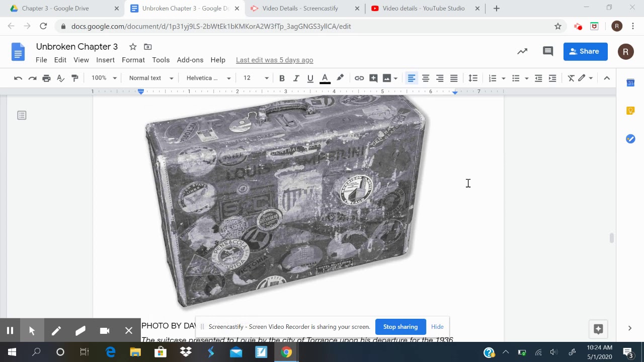Insert link with chain icon
Viewport: 644px width, 362px height.
[359, 78]
